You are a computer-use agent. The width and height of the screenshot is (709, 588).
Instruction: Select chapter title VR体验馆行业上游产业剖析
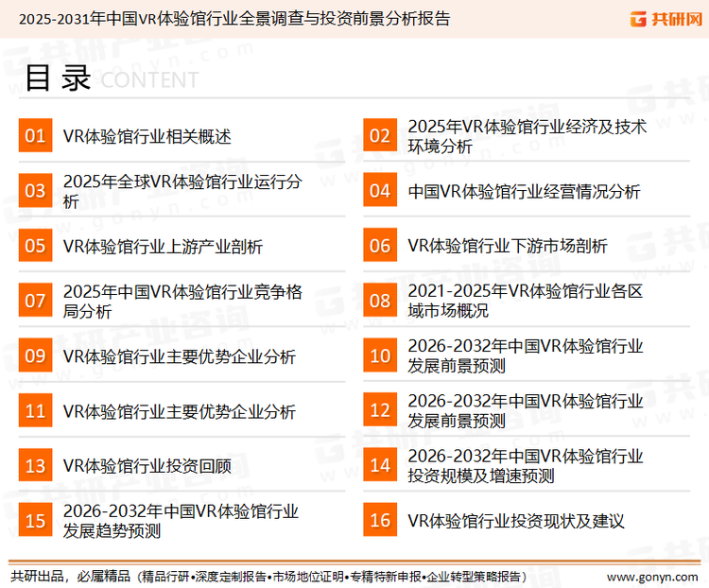point(163,247)
